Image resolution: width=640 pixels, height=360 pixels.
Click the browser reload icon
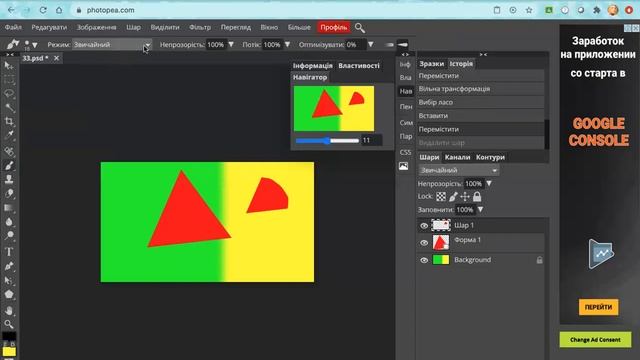click(x=43, y=10)
